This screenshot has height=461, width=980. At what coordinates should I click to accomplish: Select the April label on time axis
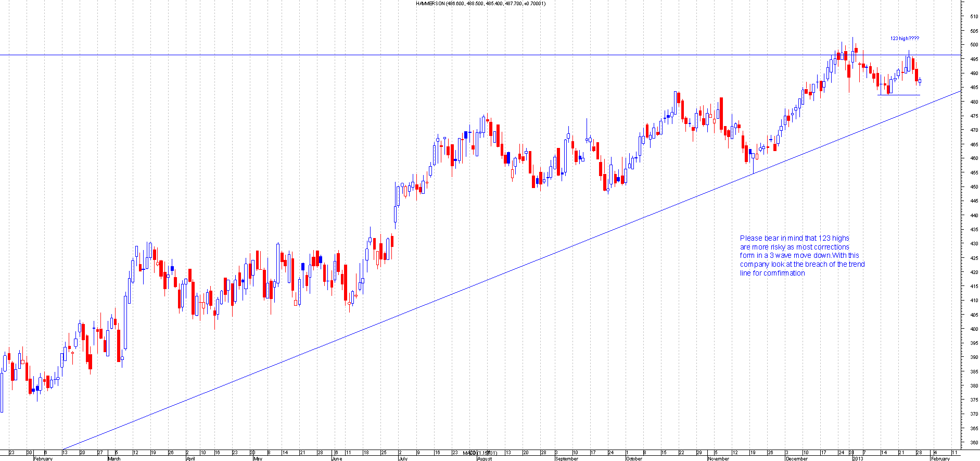190,459
